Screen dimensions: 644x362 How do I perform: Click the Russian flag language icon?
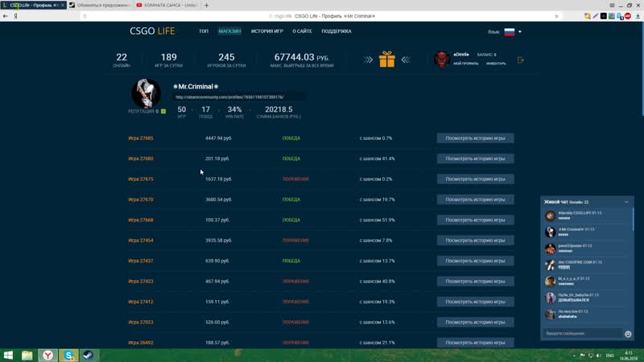click(510, 31)
